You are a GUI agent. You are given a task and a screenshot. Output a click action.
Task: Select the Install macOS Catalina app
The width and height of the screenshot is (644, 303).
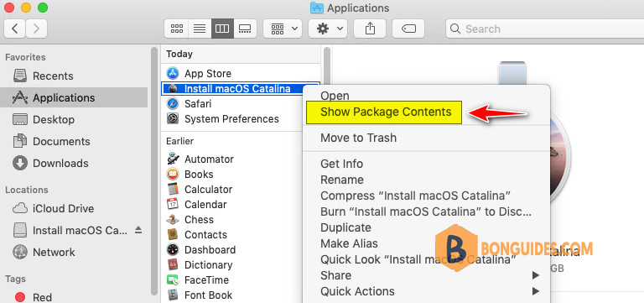[241, 88]
